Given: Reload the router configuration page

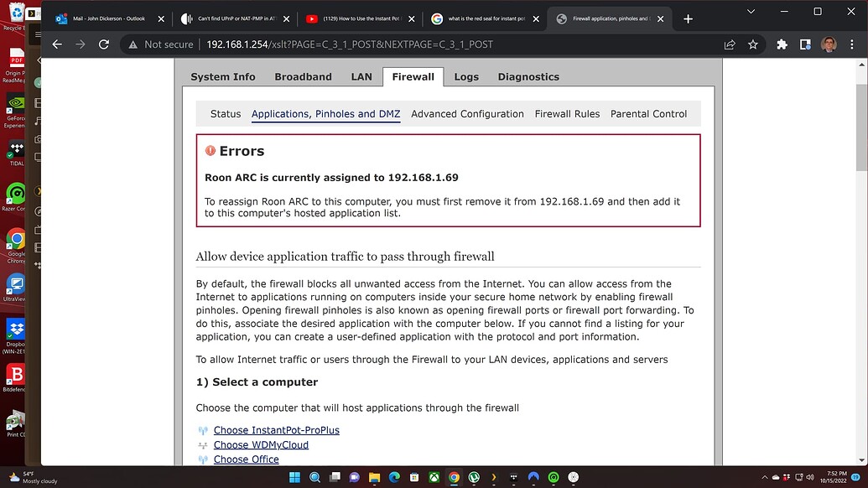Looking at the screenshot, I should [103, 44].
